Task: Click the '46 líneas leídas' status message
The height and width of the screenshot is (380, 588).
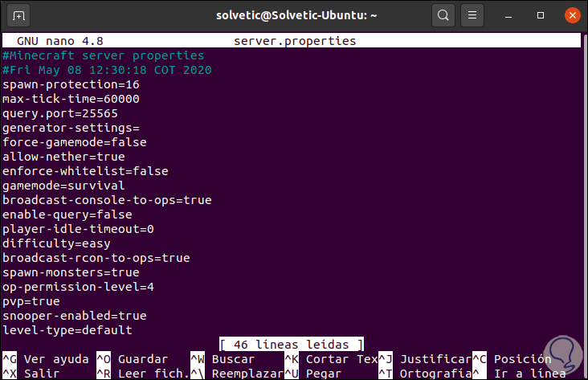Action: click(x=292, y=344)
